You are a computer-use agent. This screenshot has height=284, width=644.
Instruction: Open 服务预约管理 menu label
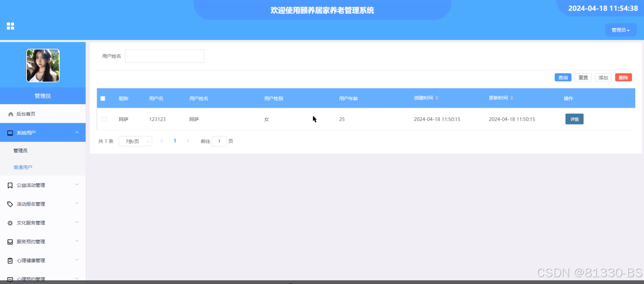pyautogui.click(x=31, y=242)
